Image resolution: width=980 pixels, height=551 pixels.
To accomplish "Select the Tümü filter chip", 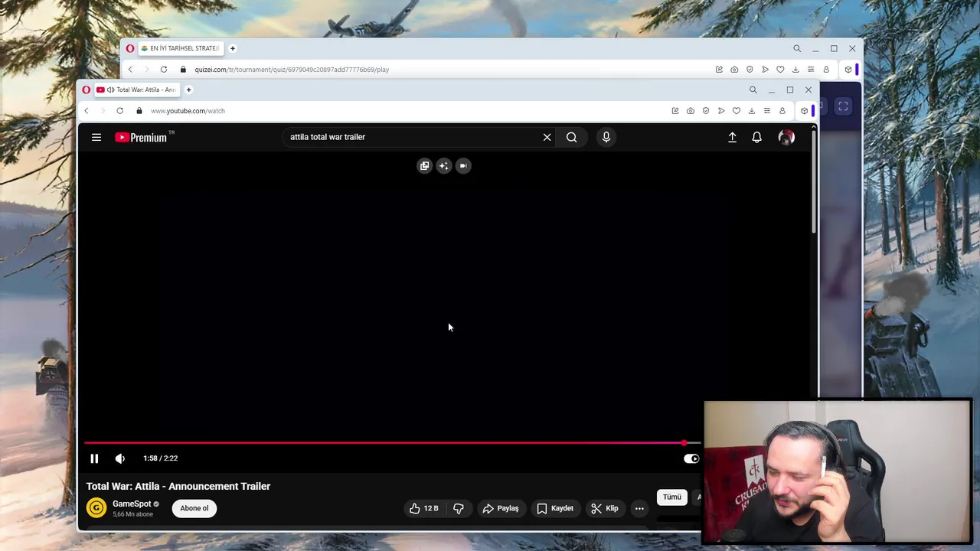I will (x=672, y=497).
